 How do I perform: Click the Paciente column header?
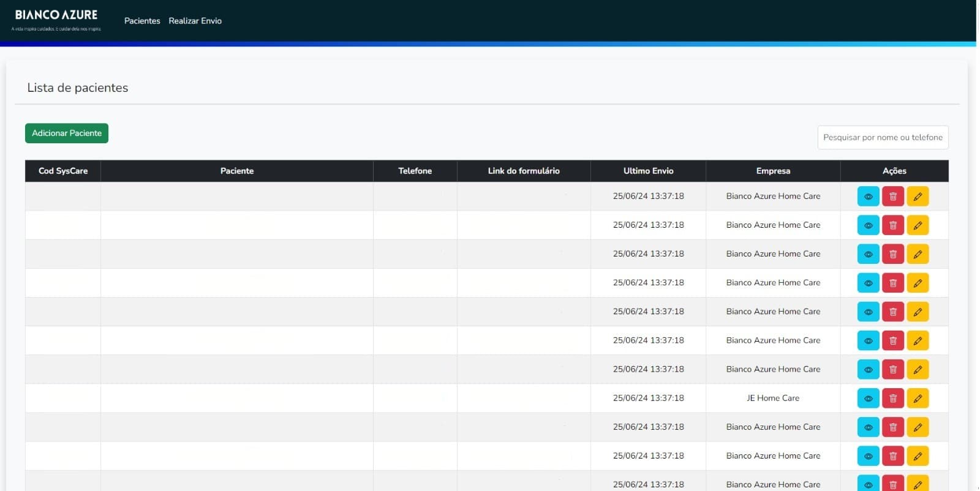(237, 171)
